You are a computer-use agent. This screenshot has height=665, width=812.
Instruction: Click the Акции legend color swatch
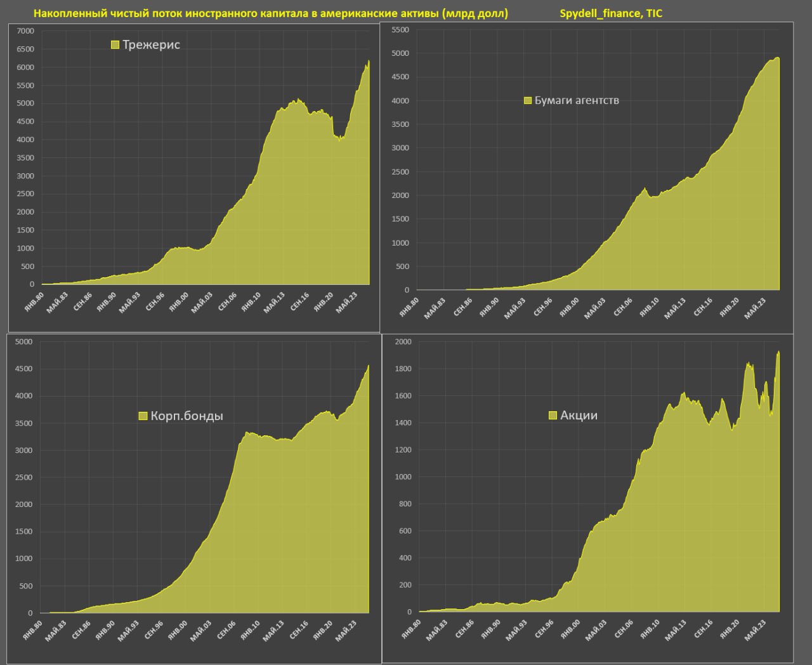tap(553, 416)
